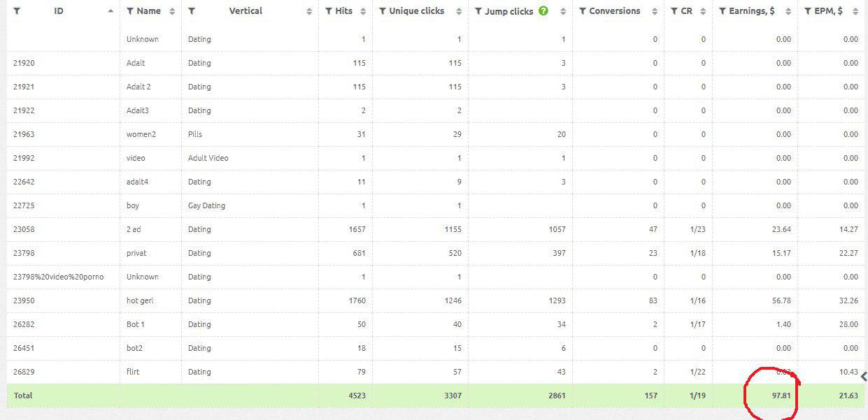Sort by the Vertical column header

tap(246, 11)
